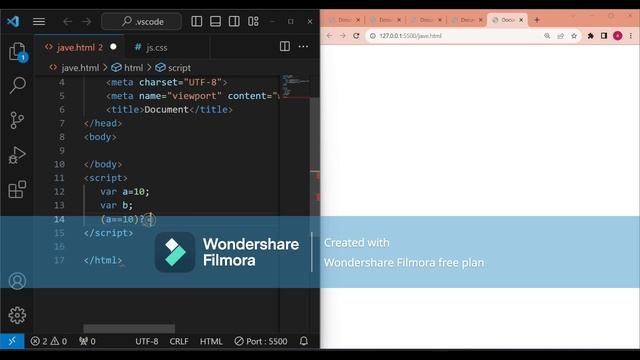Open the browser profile avatar
This screenshot has width=640, height=360.
[x=618, y=36]
